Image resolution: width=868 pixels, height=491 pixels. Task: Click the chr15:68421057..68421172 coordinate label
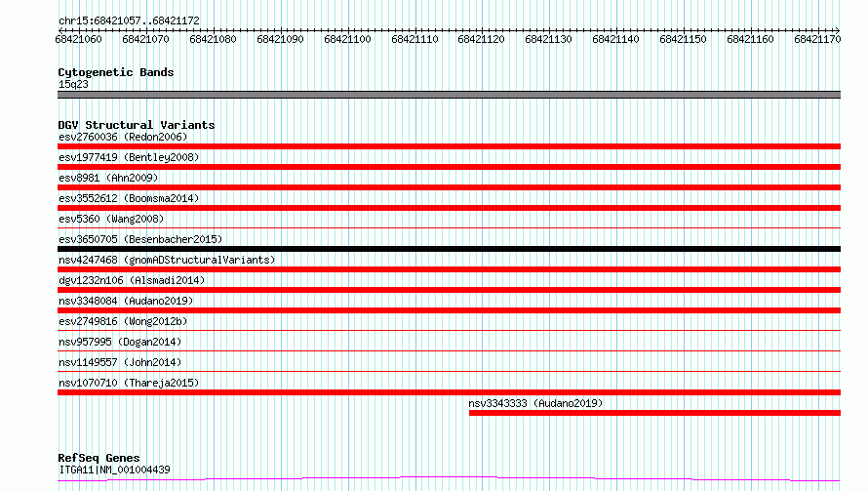pos(129,20)
